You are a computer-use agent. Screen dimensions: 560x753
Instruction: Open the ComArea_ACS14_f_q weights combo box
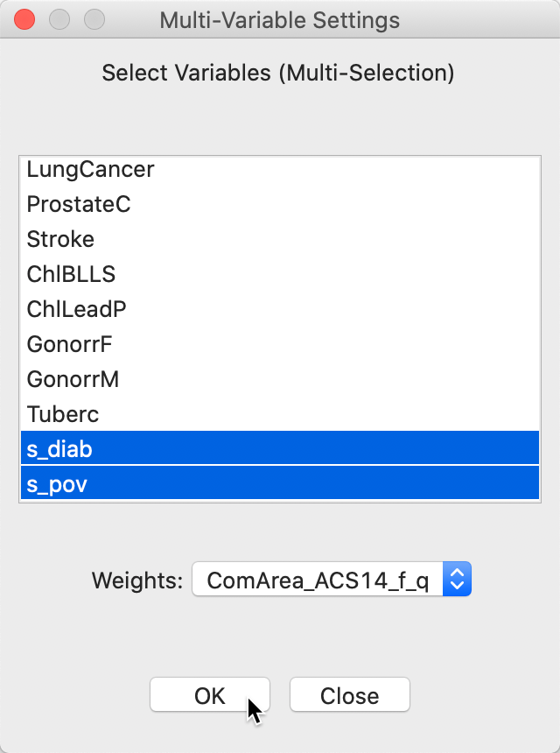(x=318, y=579)
